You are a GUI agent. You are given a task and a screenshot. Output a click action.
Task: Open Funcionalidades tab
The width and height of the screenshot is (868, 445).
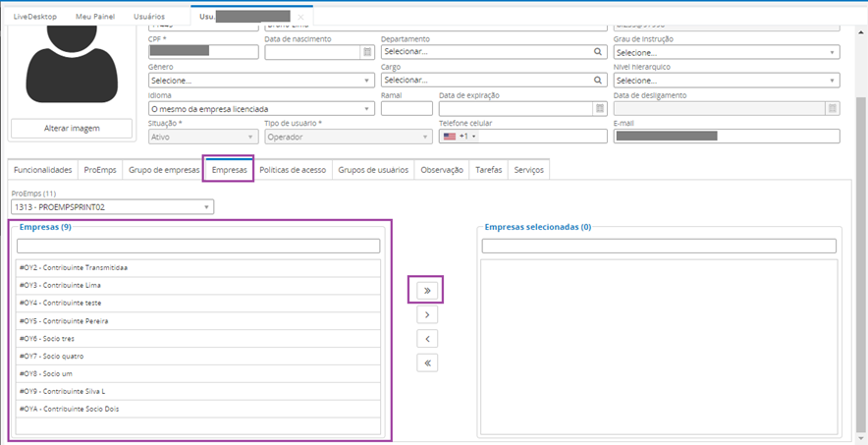coord(42,170)
